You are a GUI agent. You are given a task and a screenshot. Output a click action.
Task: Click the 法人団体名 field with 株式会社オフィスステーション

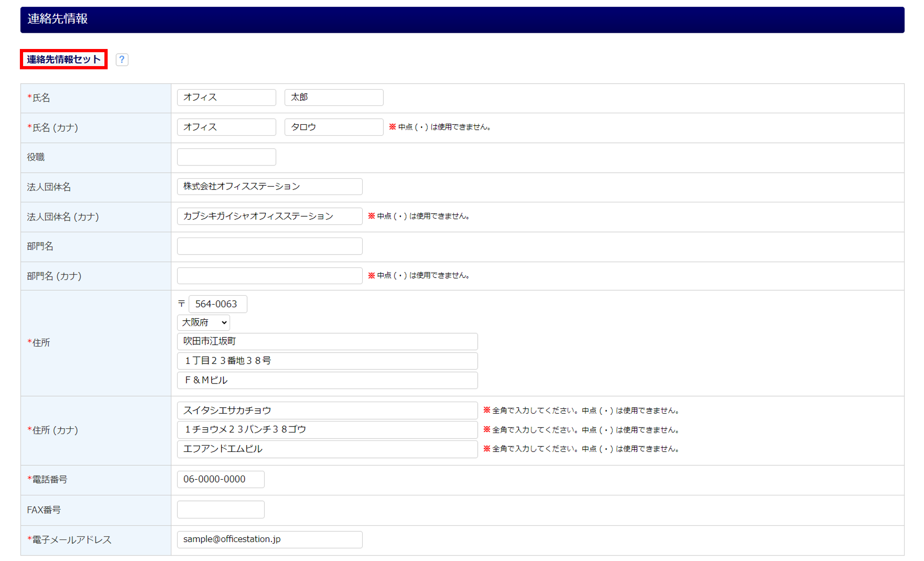[x=269, y=187]
